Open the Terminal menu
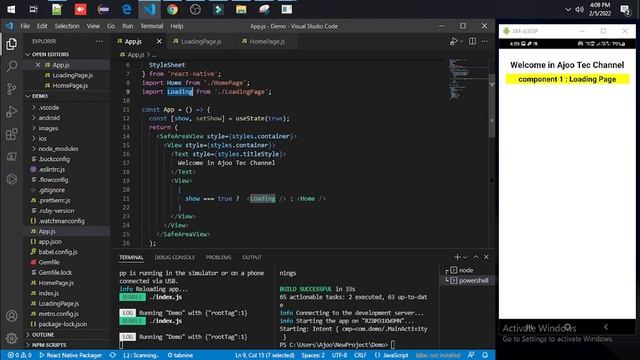This screenshot has height=360, width=640. [x=152, y=26]
